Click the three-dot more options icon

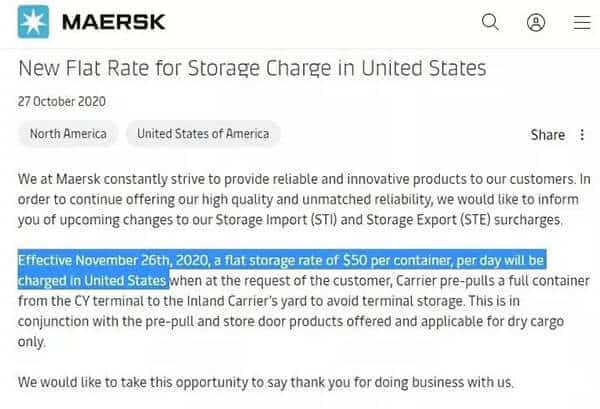[582, 135]
